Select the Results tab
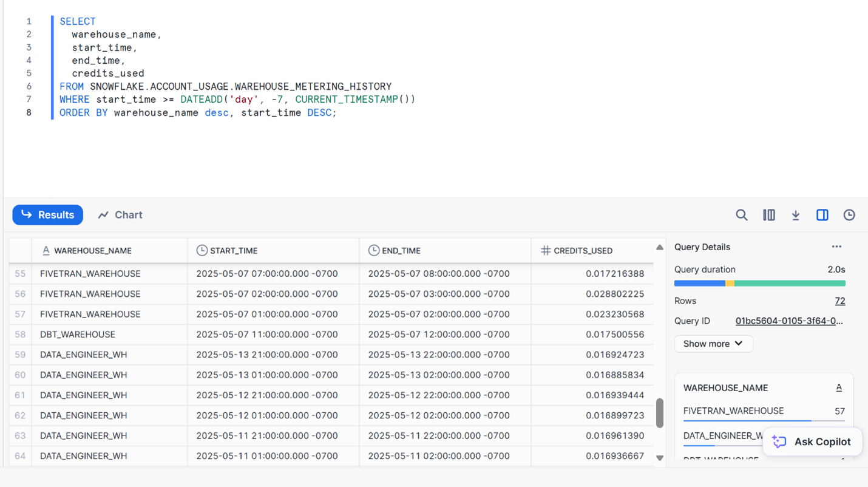Screen dimensions: 868x487 [48, 215]
